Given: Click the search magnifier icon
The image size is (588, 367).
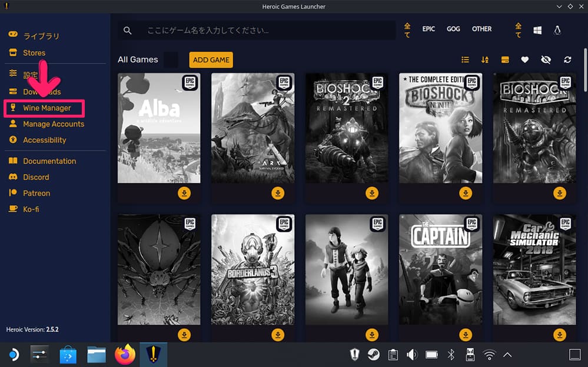Looking at the screenshot, I should tap(128, 31).
